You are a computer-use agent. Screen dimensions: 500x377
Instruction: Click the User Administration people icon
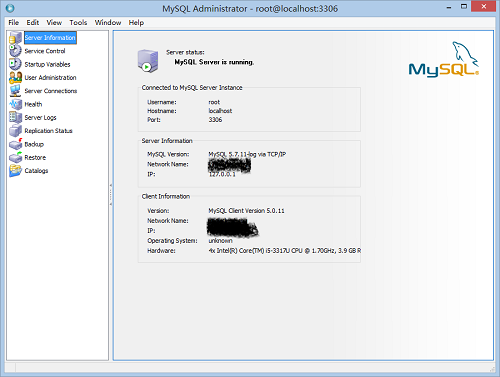coord(15,77)
